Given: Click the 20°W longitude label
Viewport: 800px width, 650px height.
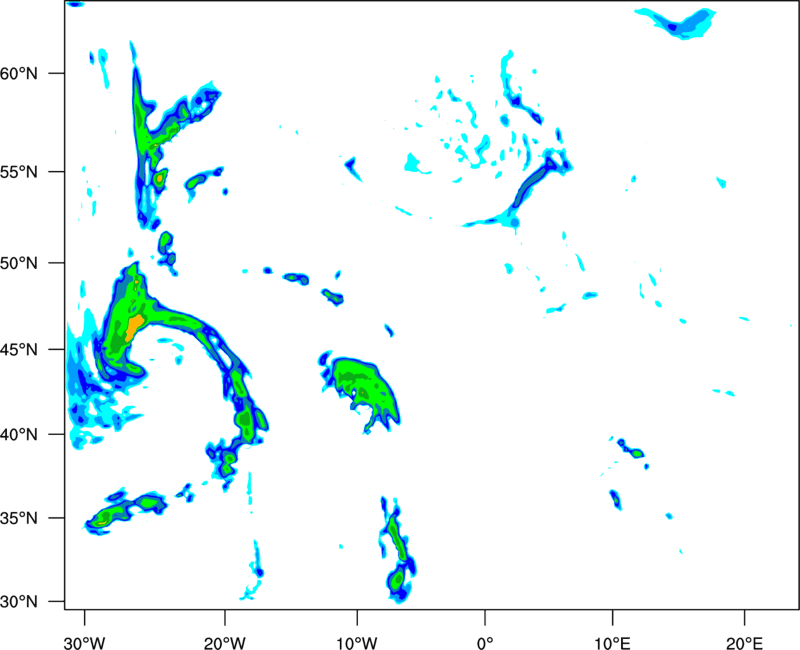Looking at the screenshot, I should point(224,643).
